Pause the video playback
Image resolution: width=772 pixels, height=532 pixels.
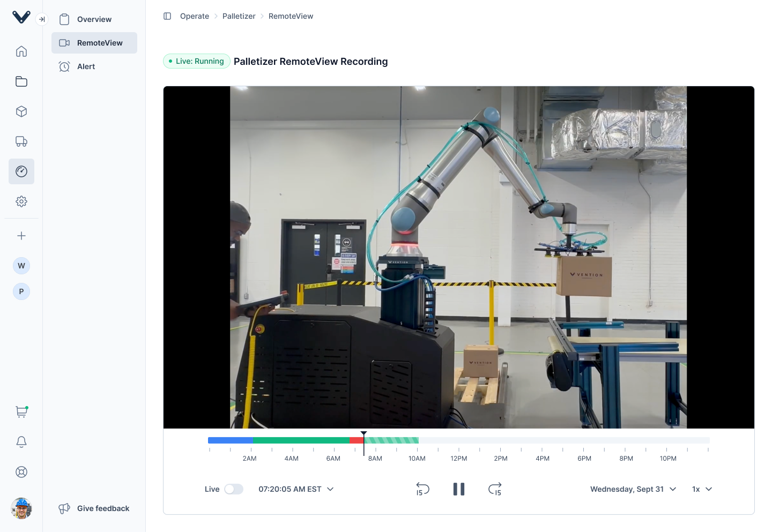pos(459,489)
